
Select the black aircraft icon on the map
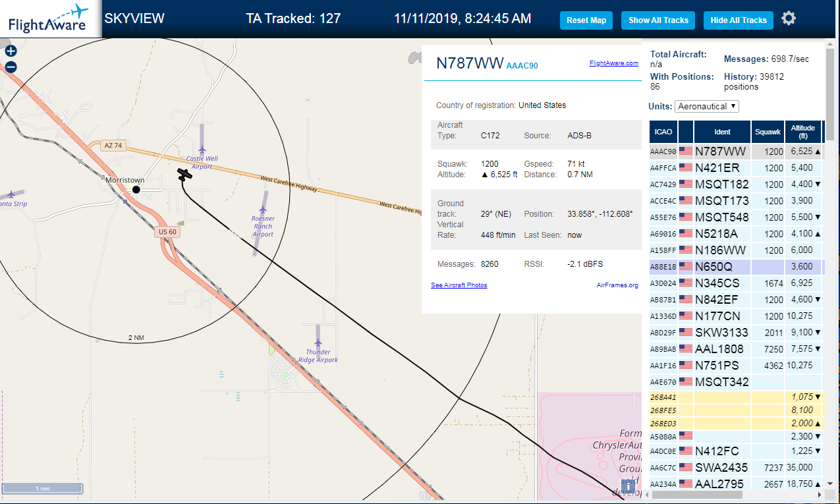184,174
